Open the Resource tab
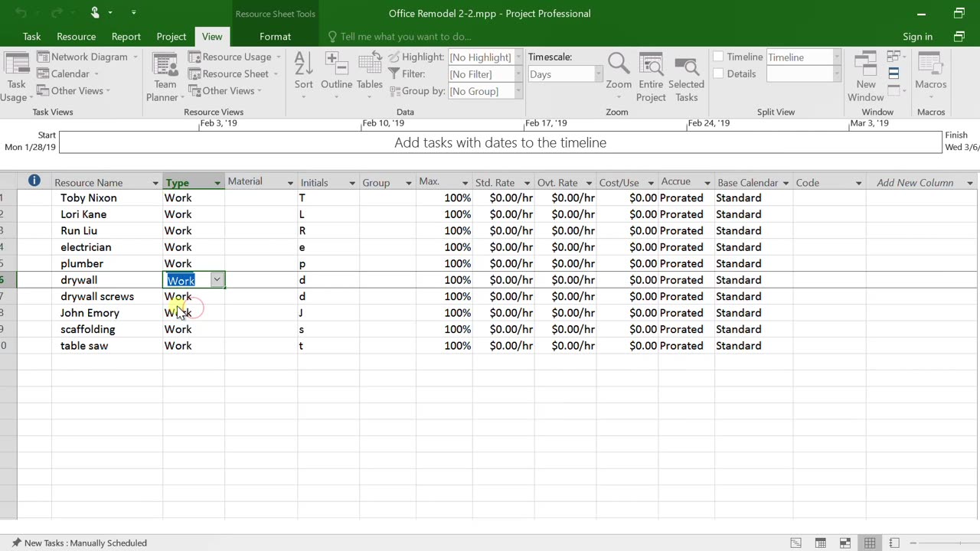 pyautogui.click(x=76, y=37)
